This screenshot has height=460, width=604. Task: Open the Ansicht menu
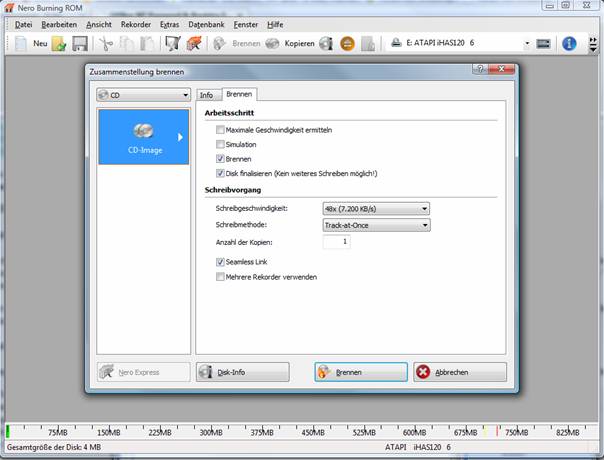click(x=99, y=25)
